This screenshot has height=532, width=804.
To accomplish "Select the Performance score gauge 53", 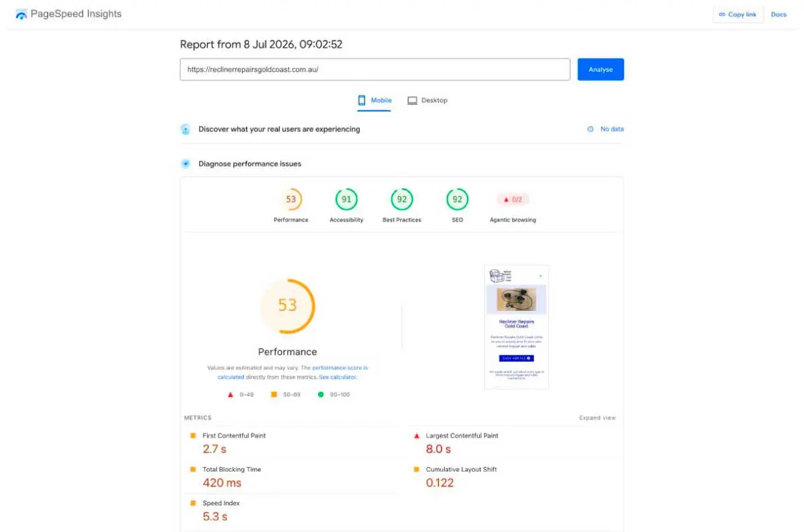I will point(291,199).
